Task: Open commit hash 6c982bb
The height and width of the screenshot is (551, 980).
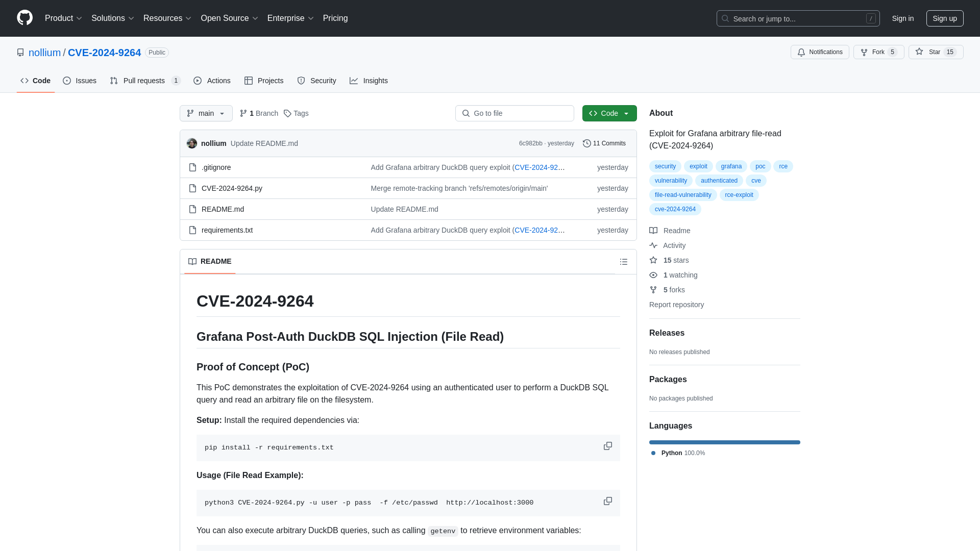Action: click(x=531, y=143)
